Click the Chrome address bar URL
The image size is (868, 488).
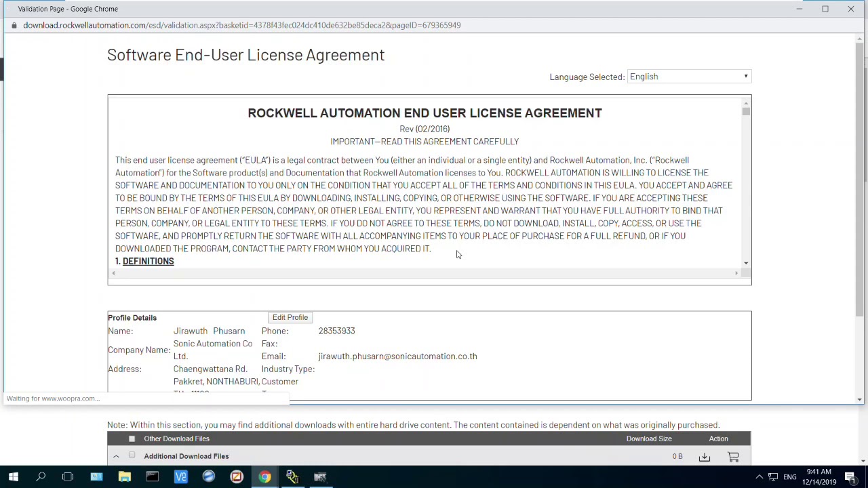(241, 25)
